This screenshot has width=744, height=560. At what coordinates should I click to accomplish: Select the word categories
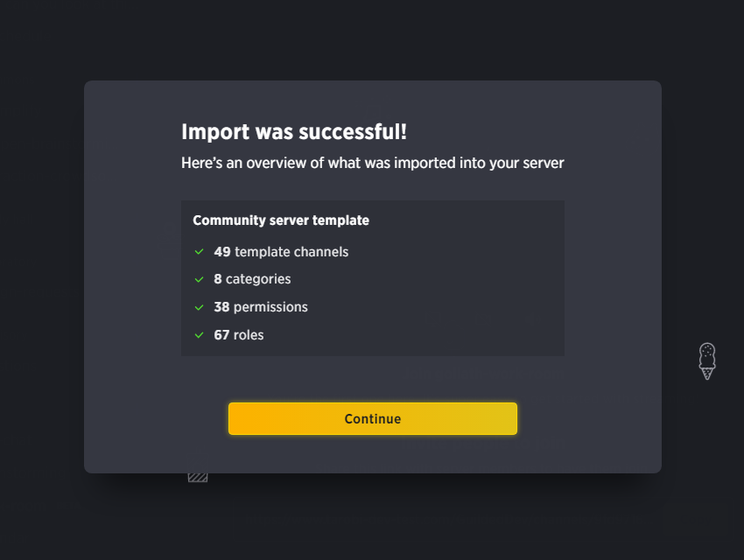click(x=258, y=279)
